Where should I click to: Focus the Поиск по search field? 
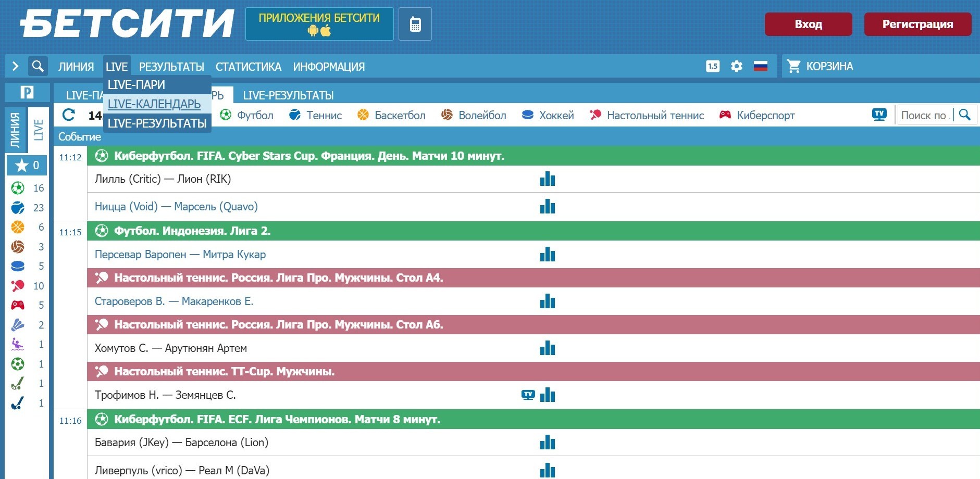tap(926, 115)
